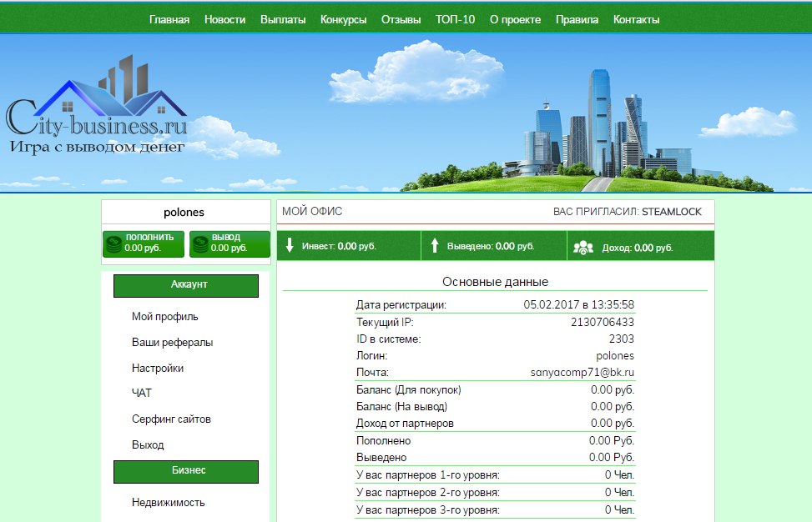Click the username polones heading
812x522 pixels.
point(184,212)
